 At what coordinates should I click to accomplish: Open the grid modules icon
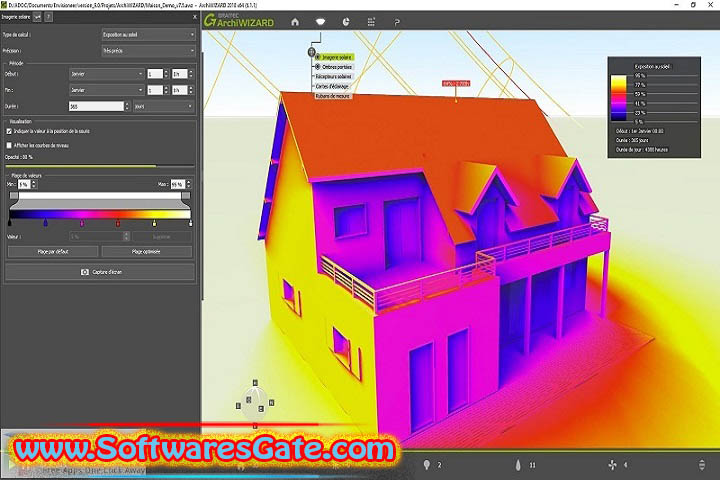click(x=371, y=22)
